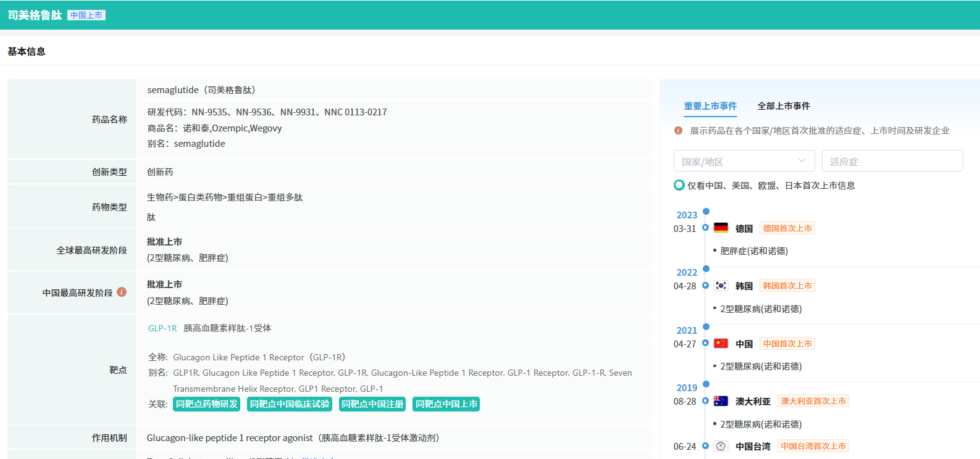
Task: Click the 中国首次上市 tag
Action: click(787, 344)
